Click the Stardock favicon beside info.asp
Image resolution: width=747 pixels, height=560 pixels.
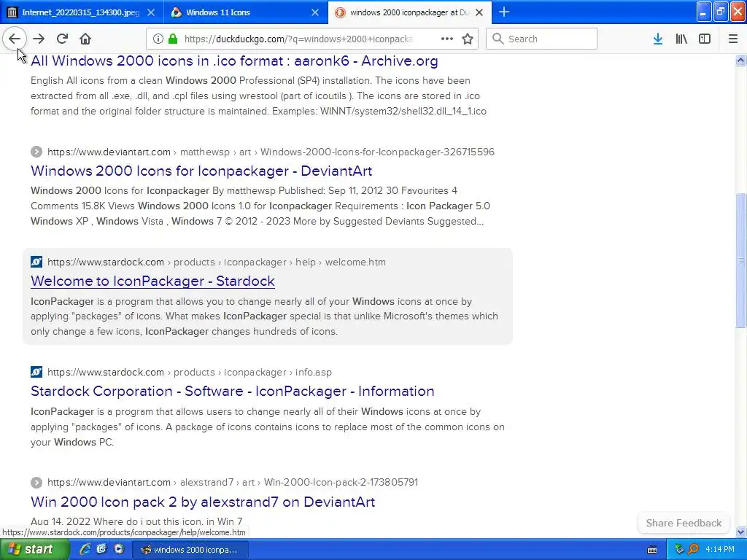(36, 372)
